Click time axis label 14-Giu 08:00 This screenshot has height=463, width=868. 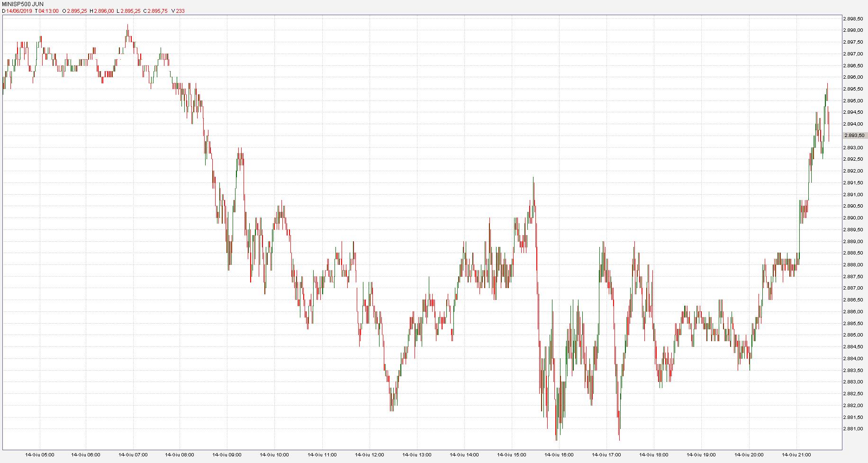coord(180,455)
